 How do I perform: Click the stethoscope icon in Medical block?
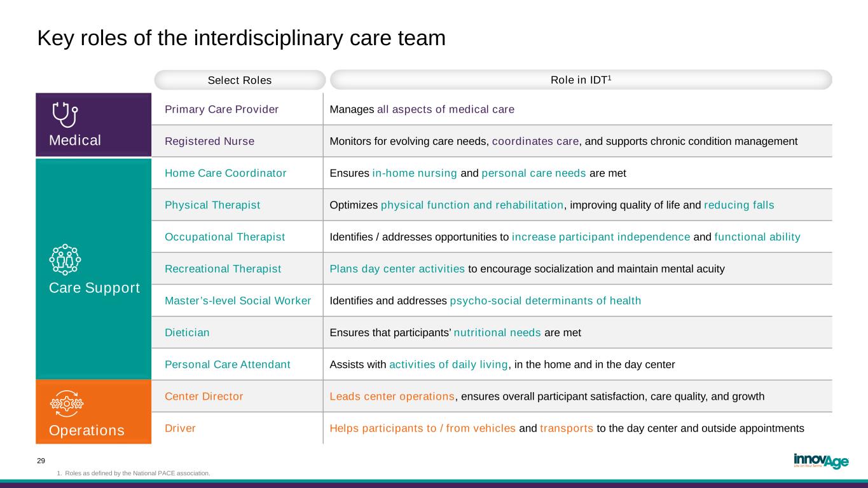pos(64,115)
